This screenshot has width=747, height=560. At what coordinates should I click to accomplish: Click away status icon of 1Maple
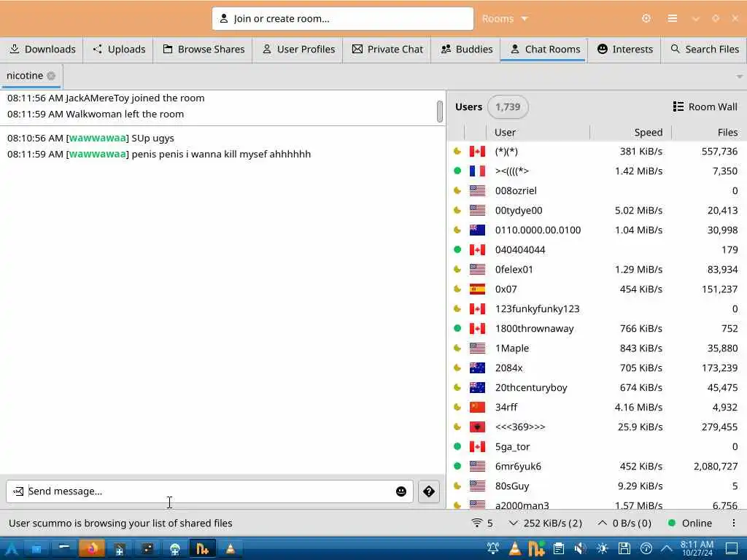457,348
